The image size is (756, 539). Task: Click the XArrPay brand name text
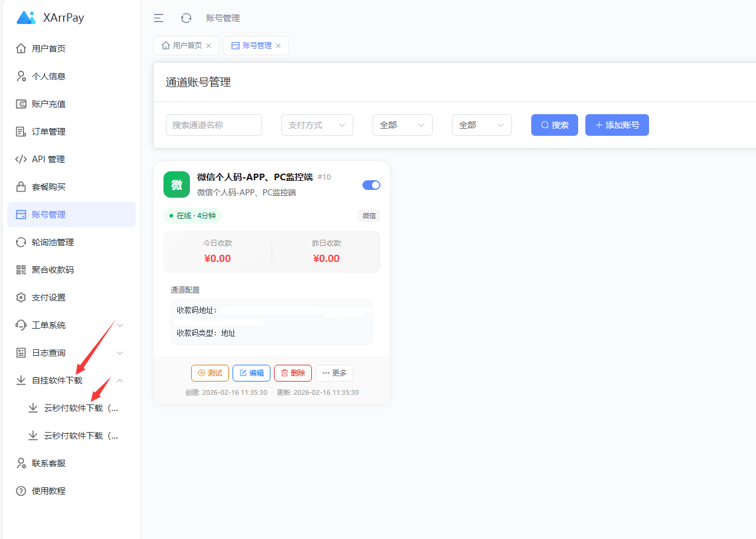pos(64,18)
